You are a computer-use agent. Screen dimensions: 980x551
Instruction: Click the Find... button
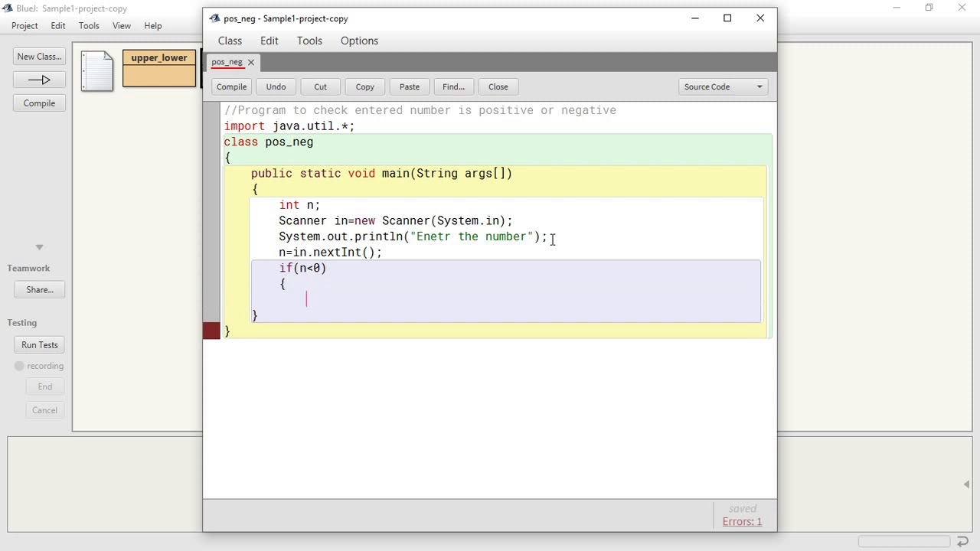coord(453,86)
